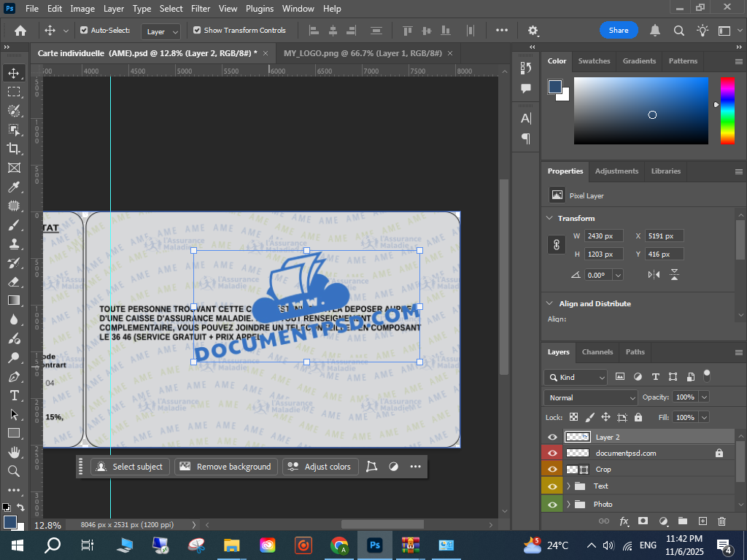Hide the documentpsd.com layer
Screen dimensions: 747x560
click(x=552, y=453)
